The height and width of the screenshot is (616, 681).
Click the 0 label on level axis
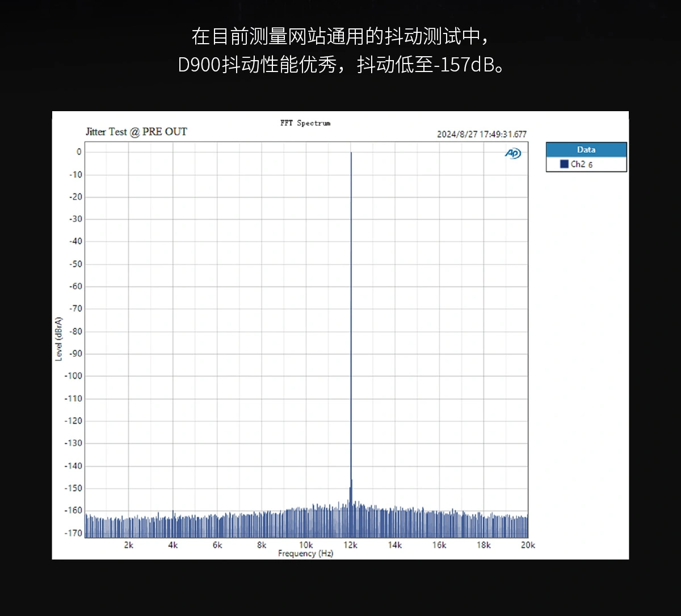[79, 152]
